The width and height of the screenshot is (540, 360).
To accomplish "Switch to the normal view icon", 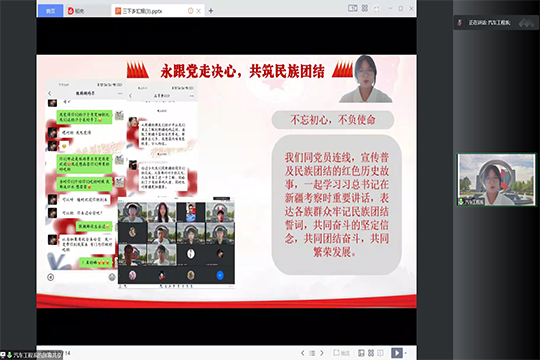I will 361,353.
